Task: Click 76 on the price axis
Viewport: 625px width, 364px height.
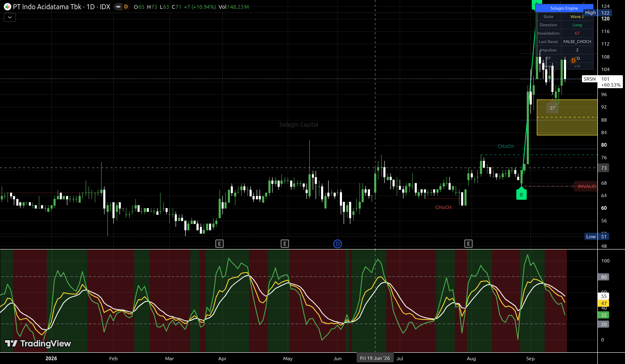Action: (604, 158)
